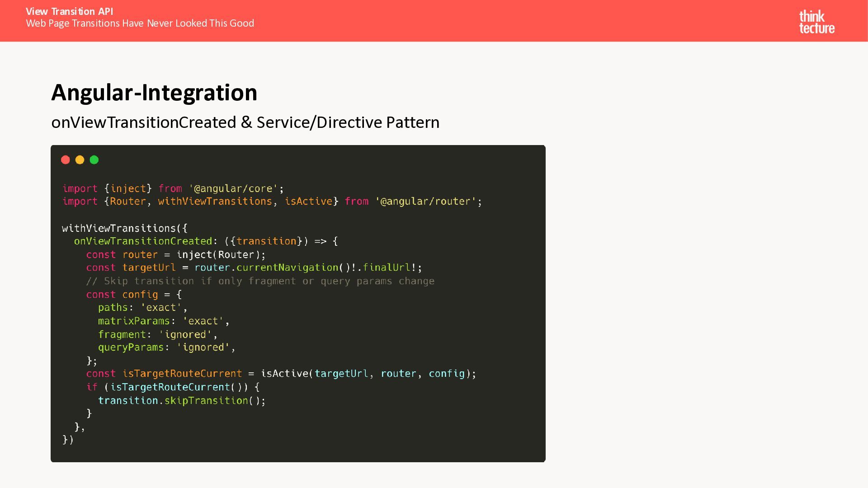Click the header subtitle about Web Page Transitions
This screenshot has height=488, width=868.
pyautogui.click(x=140, y=23)
